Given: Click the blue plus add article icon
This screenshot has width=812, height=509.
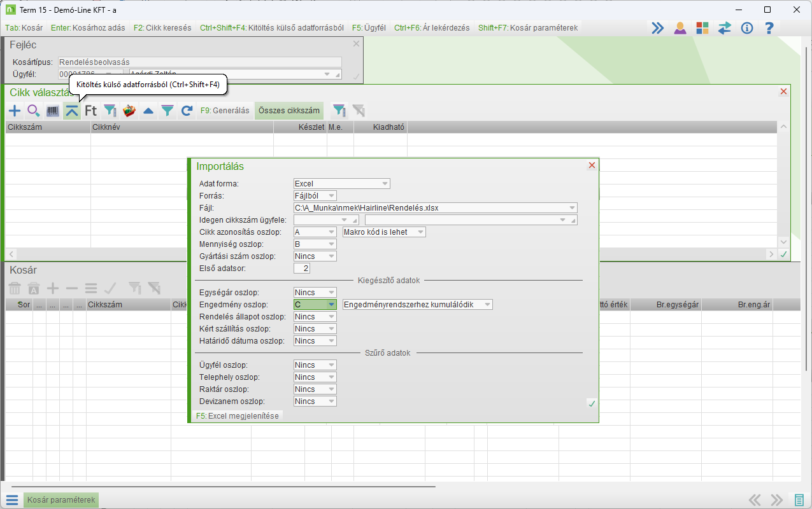Looking at the screenshot, I should coord(14,111).
